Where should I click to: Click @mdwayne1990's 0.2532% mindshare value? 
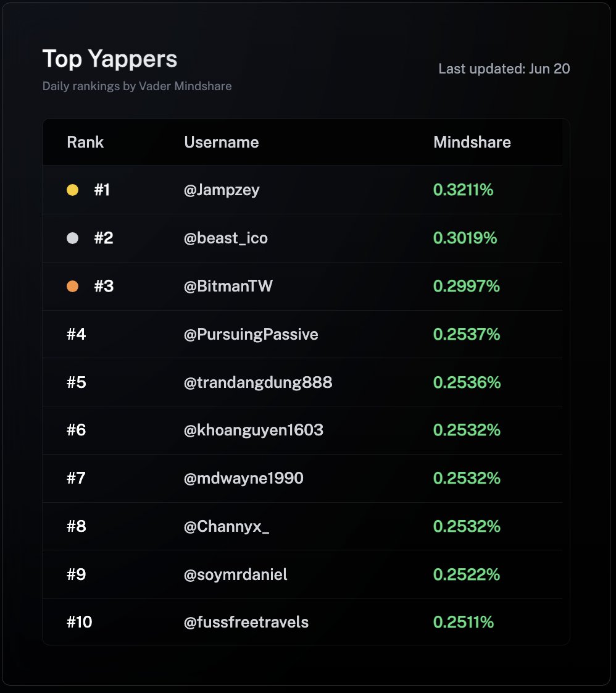coord(467,478)
